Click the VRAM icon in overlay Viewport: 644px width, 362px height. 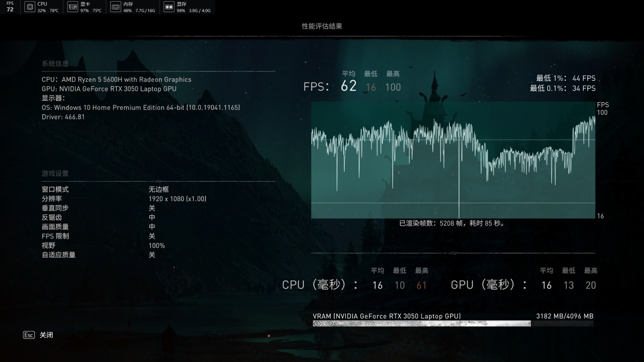tap(169, 7)
